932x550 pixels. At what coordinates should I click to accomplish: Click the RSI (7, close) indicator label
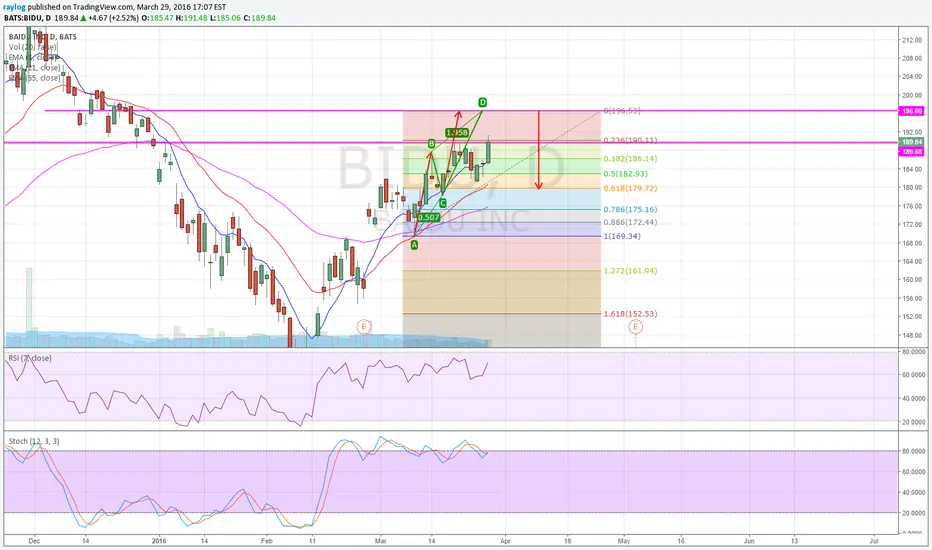coord(30,358)
